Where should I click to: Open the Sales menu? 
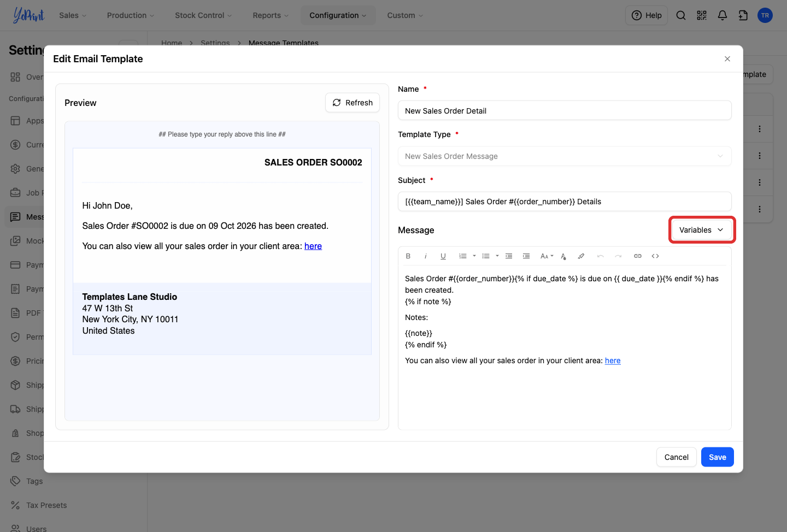pos(73,15)
